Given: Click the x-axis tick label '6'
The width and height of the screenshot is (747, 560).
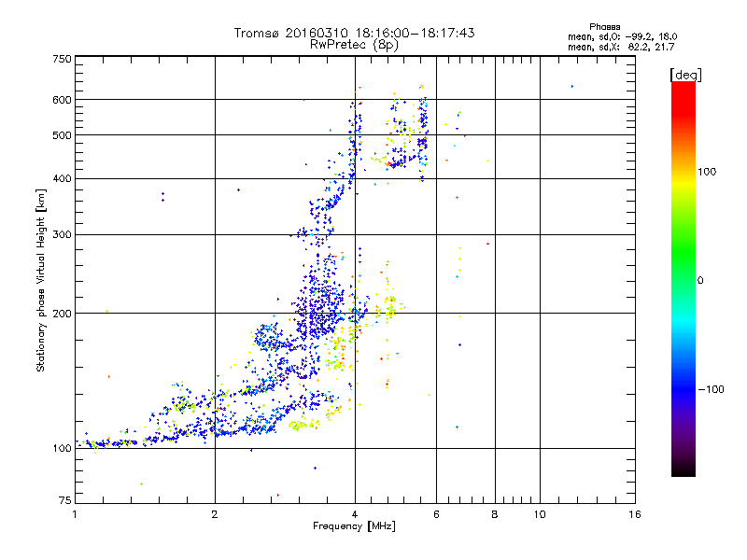Looking at the screenshot, I should tap(436, 514).
